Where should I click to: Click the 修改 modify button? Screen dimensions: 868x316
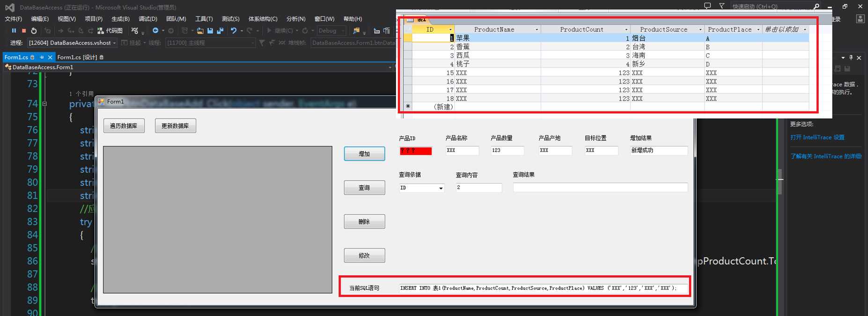click(364, 255)
